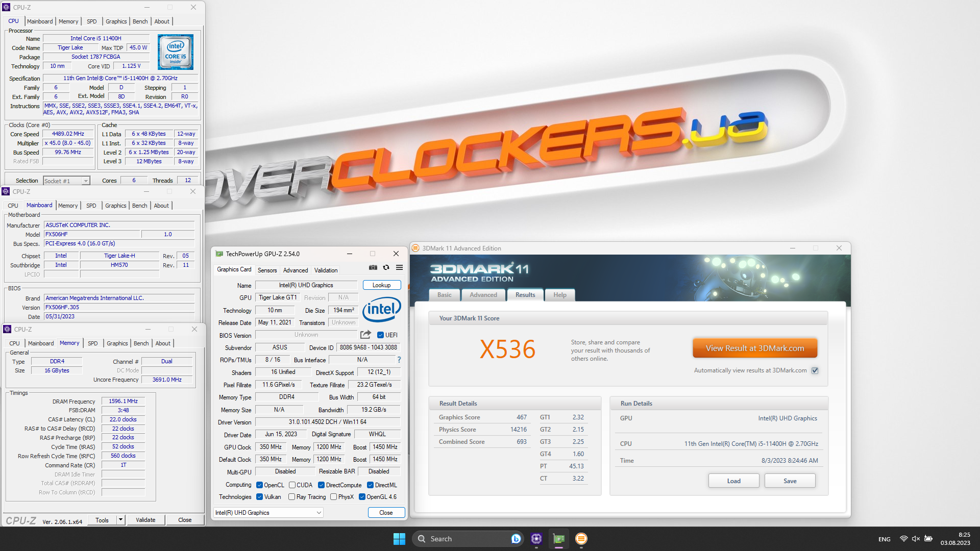Toggle the DirectCompute checkbox
Screen dimensions: 980x551
point(321,485)
